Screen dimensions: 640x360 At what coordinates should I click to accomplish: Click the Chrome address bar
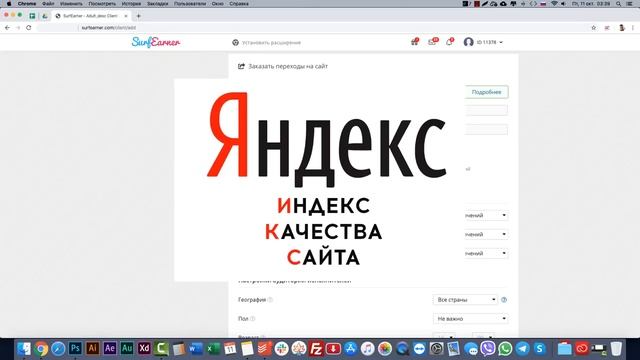(310, 28)
